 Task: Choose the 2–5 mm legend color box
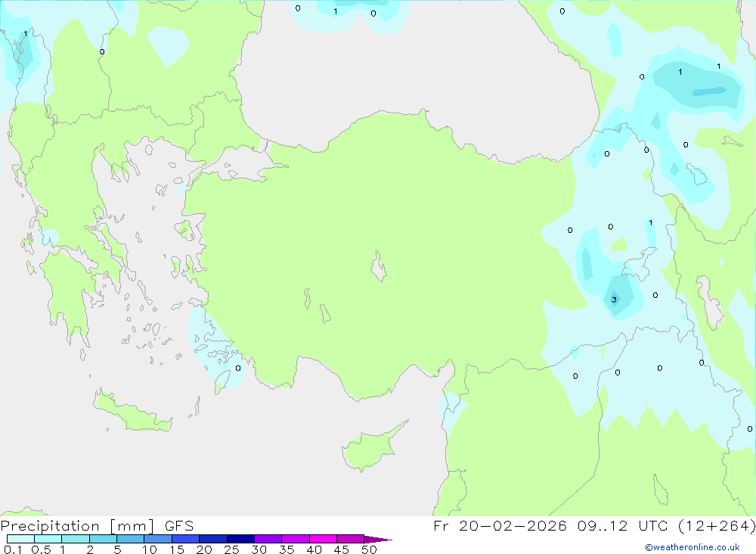tap(103, 539)
